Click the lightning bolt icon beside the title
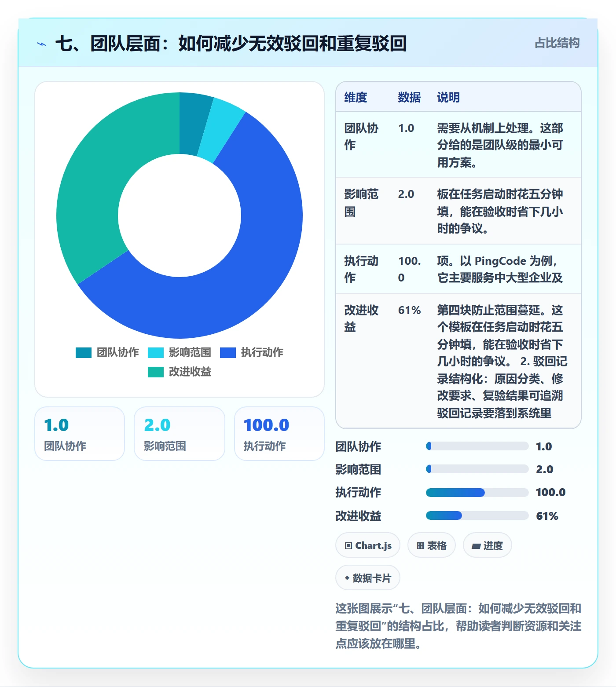 [x=42, y=44]
